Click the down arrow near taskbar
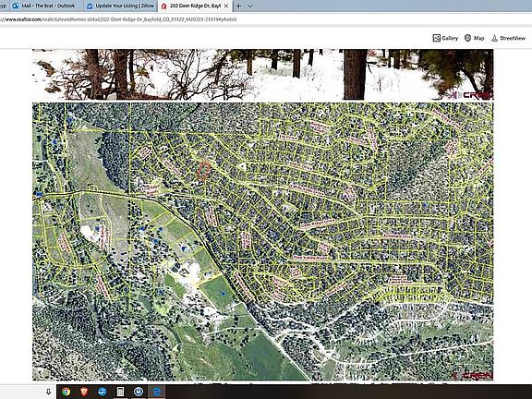Screen dimensions: 532x399 [x=48, y=392]
